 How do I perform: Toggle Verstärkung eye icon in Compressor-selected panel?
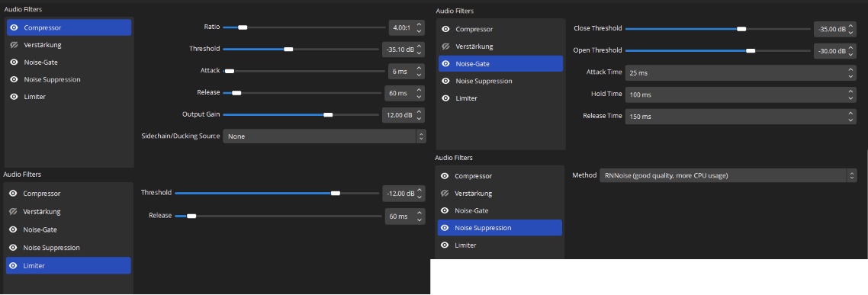tap(14, 45)
